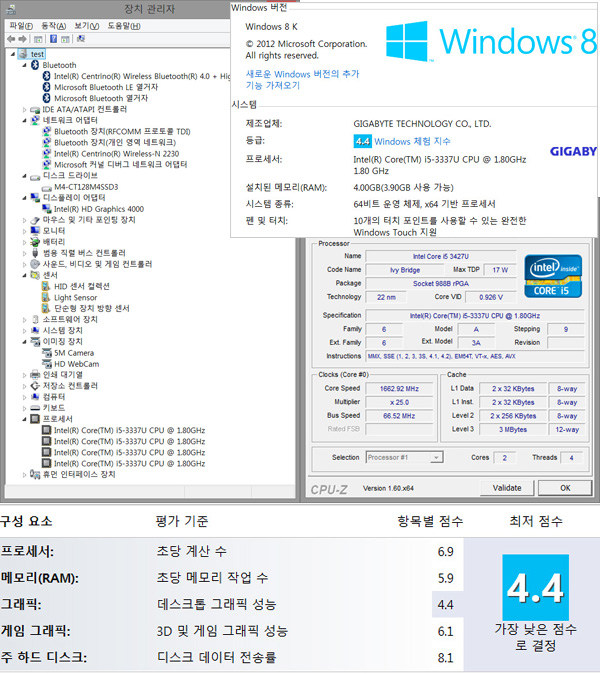Open the Processor #1 selection dropdown

point(405,458)
